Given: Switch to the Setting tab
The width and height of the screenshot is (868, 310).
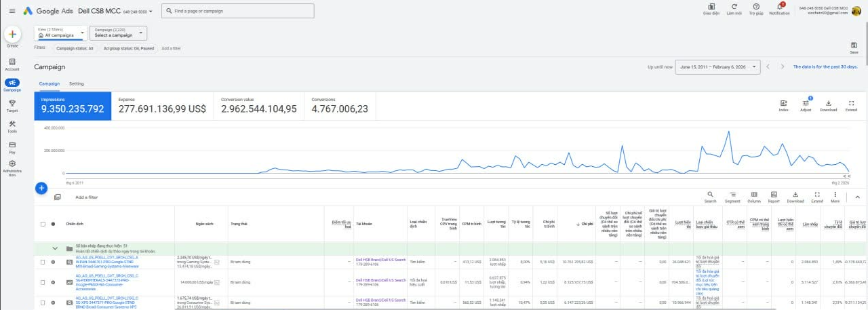Looking at the screenshot, I should (77, 83).
